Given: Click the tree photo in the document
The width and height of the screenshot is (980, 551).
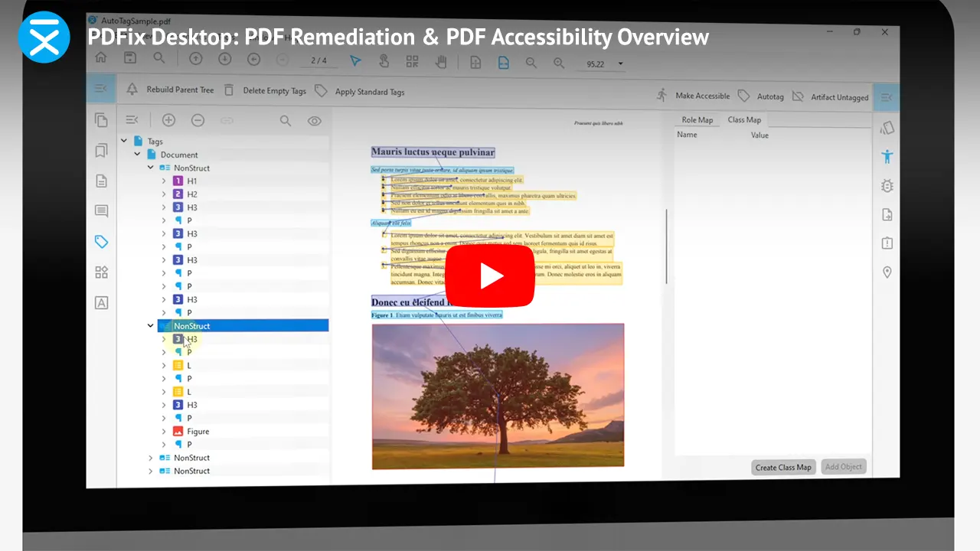Looking at the screenshot, I should [498, 396].
